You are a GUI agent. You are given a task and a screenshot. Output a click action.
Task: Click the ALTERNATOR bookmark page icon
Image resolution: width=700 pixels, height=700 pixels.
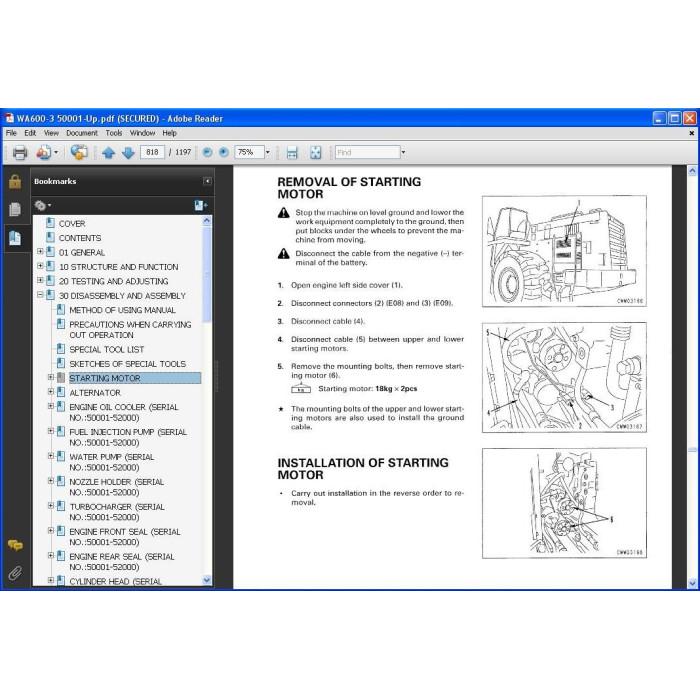tap(61, 392)
